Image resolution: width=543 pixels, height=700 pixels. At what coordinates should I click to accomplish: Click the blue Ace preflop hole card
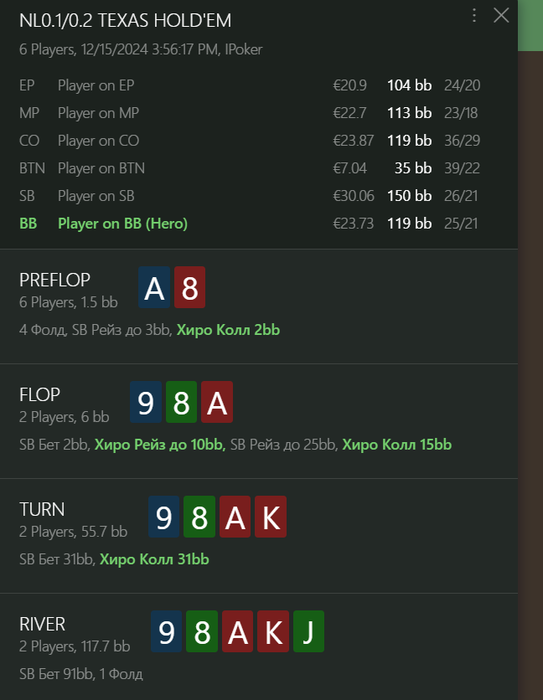point(154,288)
